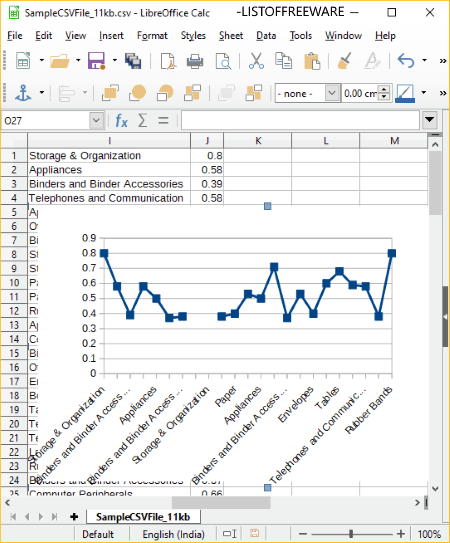Screen dimensions: 450x543
Task: Click the Save document icon
Action: click(96, 61)
